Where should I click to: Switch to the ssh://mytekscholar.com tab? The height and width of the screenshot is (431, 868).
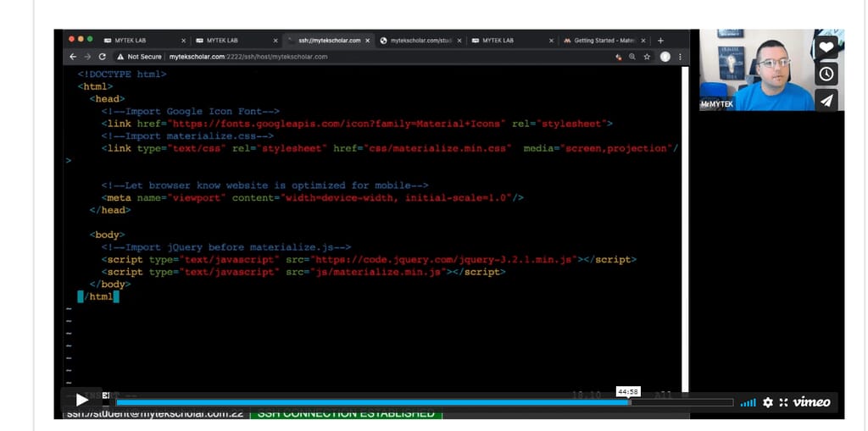(329, 41)
